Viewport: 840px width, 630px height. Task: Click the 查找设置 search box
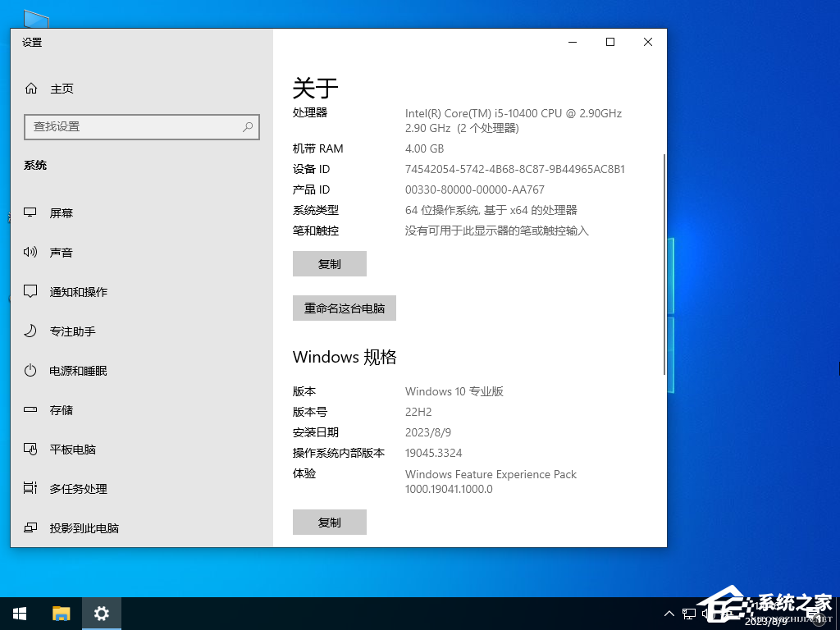tap(141, 127)
